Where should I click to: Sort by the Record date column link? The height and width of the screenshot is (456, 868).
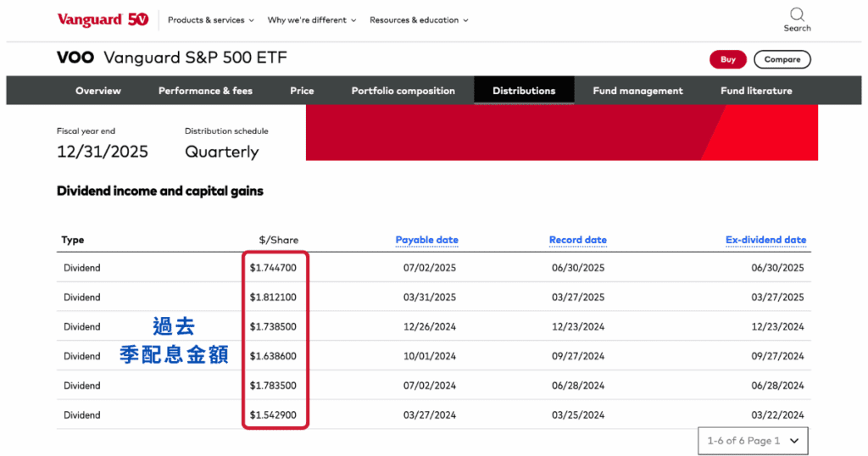(578, 240)
